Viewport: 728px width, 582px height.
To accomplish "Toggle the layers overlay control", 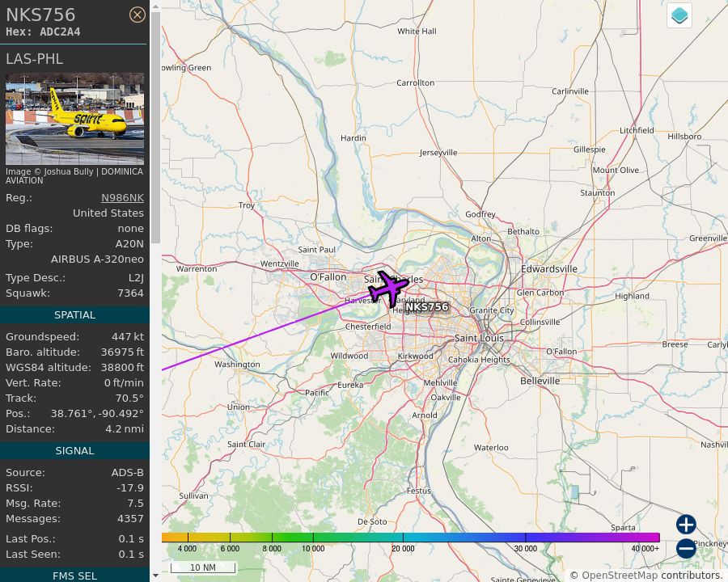I will click(x=679, y=15).
